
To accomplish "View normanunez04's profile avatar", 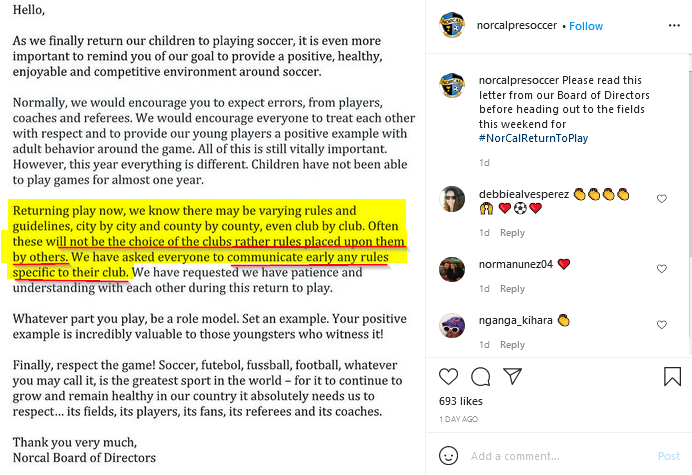I will pos(453,269).
